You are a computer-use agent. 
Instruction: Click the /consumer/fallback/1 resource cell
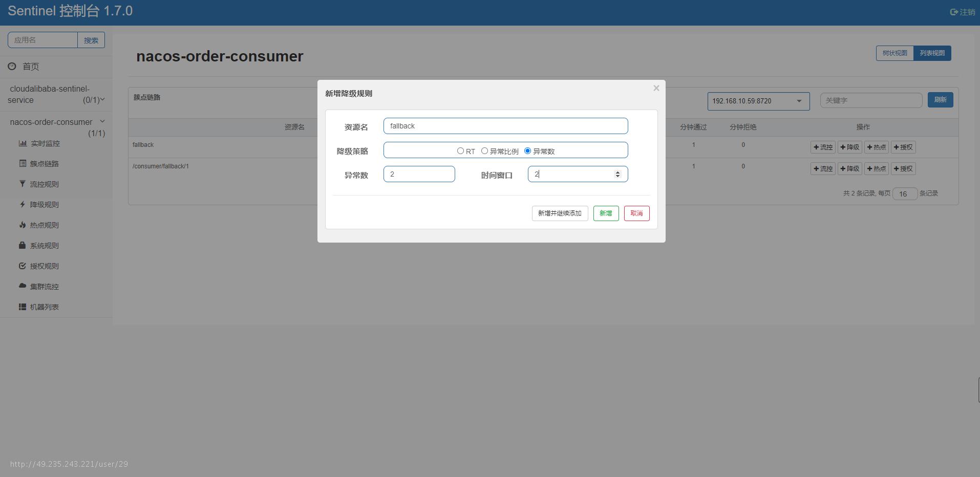click(x=160, y=166)
